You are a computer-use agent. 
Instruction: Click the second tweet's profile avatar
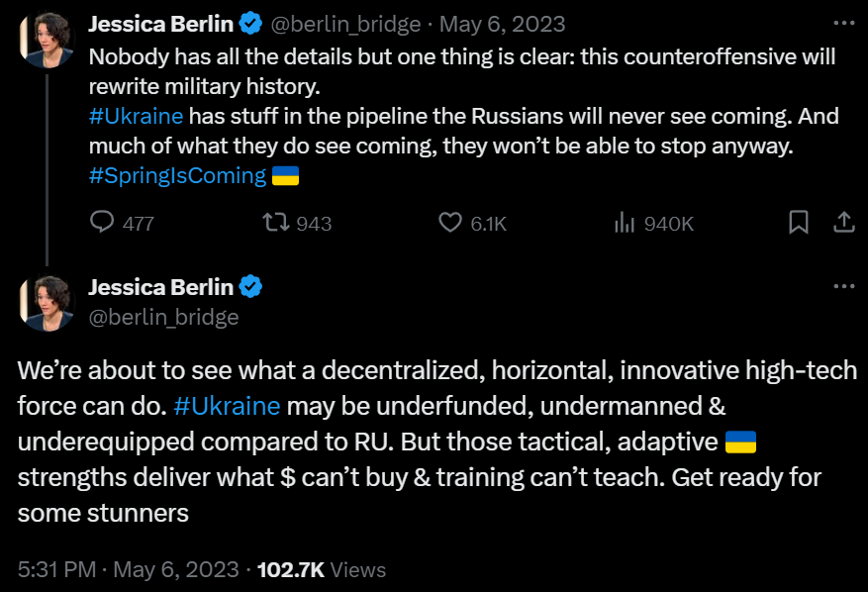46,304
